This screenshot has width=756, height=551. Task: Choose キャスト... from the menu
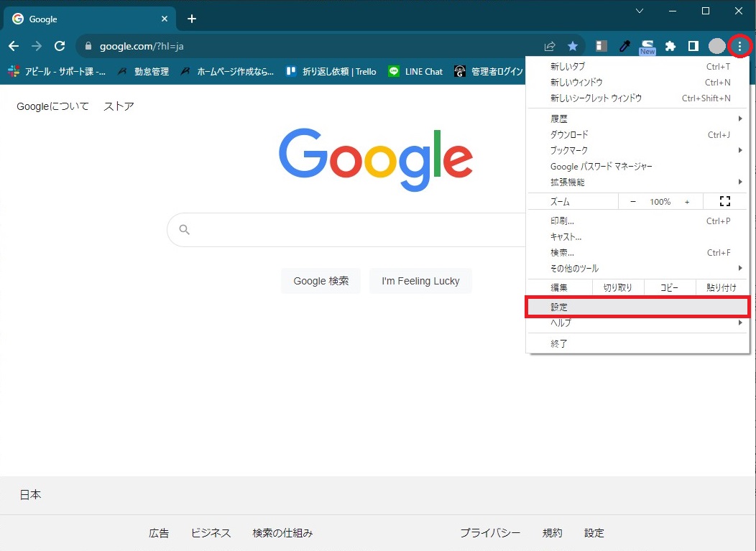[637, 236]
